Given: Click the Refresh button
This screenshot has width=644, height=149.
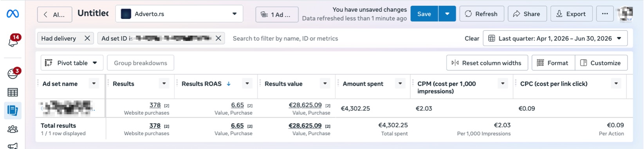Looking at the screenshot, I should point(481,14).
